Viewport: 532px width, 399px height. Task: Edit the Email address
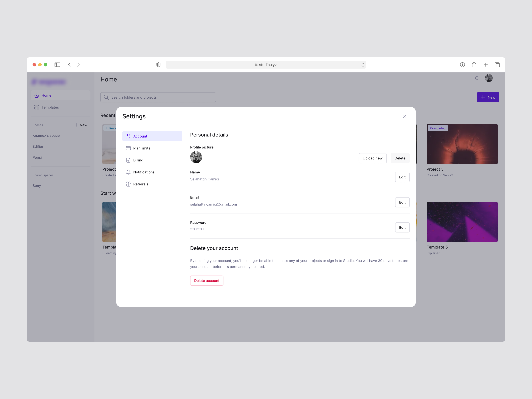402,202
